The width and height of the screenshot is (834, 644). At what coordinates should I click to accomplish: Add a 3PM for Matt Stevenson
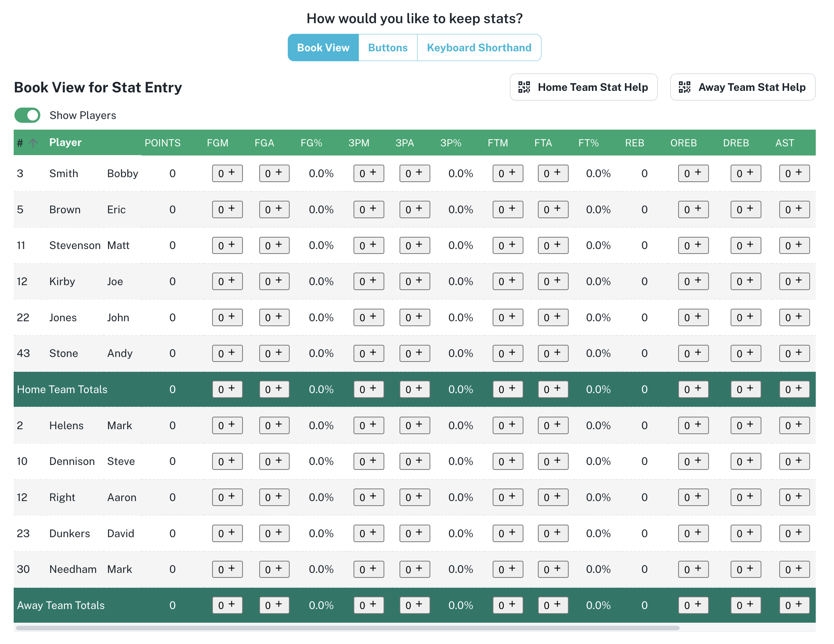pyautogui.click(x=368, y=245)
